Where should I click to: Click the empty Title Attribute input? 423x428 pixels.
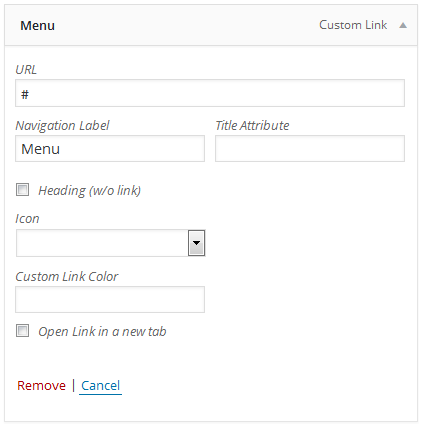[x=310, y=149]
